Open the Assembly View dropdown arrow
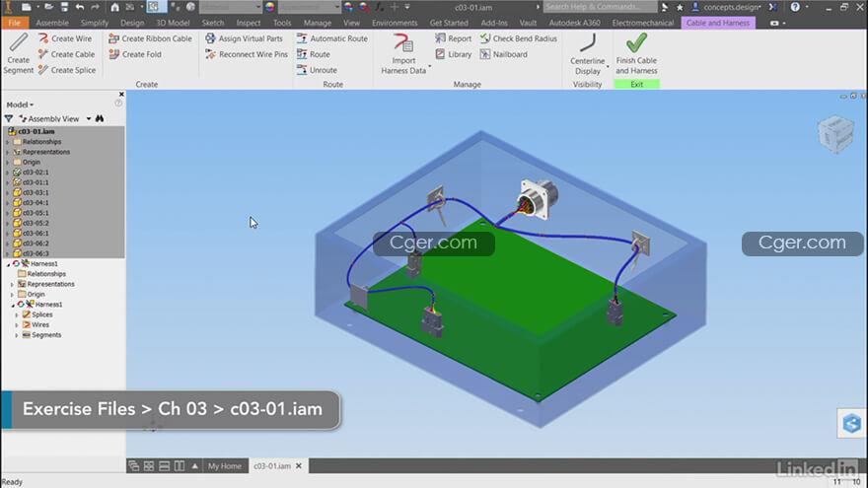The height and width of the screenshot is (488, 868). click(x=89, y=119)
